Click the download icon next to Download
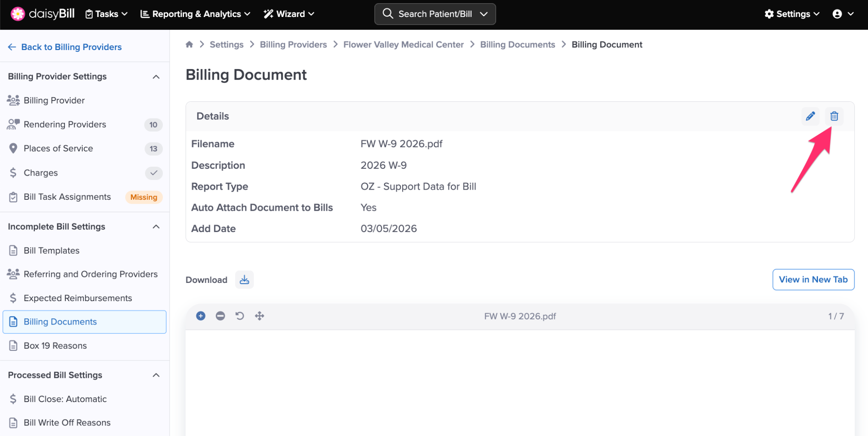Viewport: 868px width, 436px height. 244,280
